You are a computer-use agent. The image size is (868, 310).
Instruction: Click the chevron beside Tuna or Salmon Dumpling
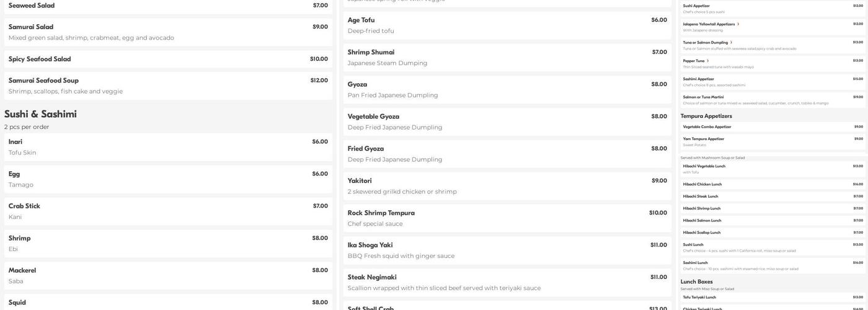coord(731,43)
